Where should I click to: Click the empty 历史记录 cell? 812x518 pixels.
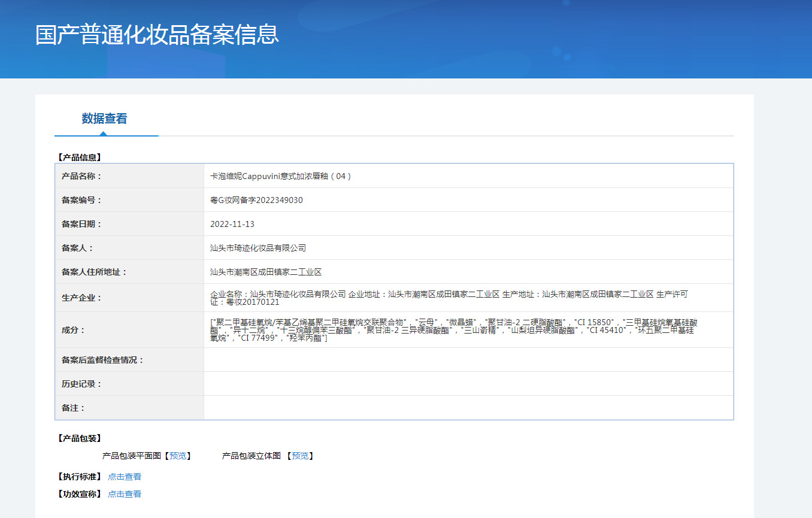468,384
